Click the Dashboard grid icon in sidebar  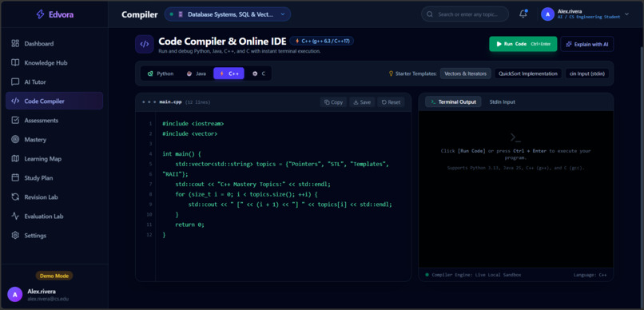[x=15, y=43]
